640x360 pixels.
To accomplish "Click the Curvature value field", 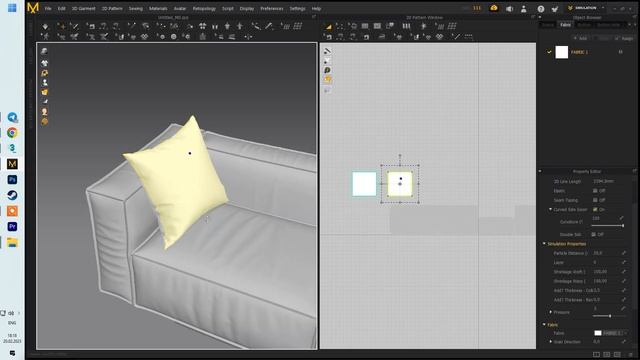I will pyautogui.click(x=605, y=218).
